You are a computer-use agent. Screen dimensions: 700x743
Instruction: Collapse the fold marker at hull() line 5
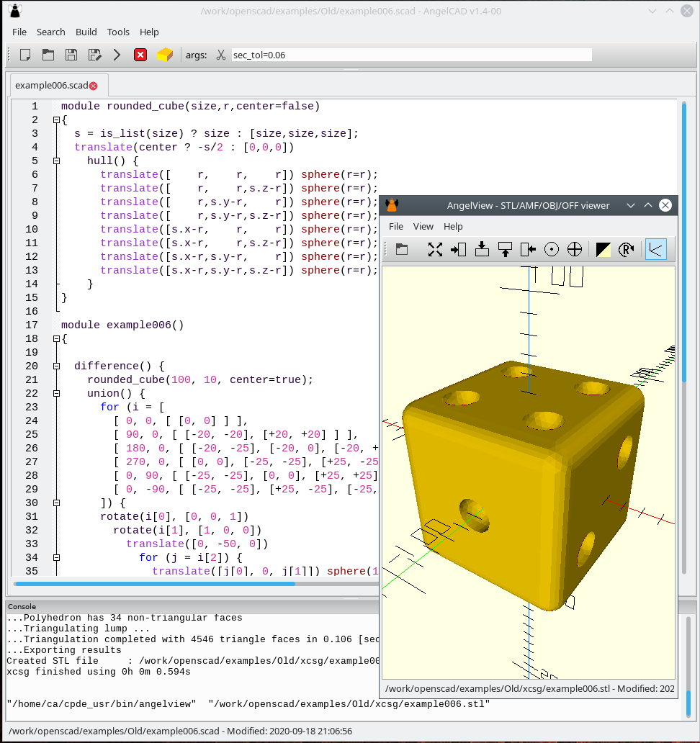[x=56, y=161]
